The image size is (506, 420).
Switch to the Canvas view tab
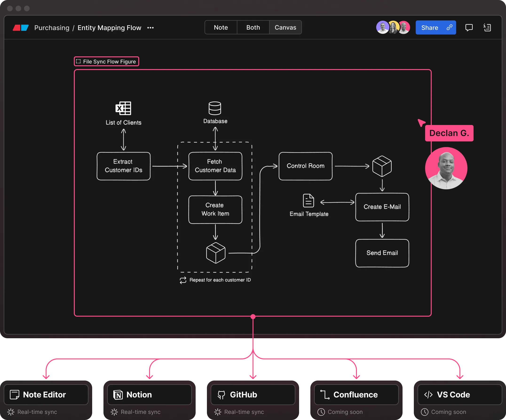point(285,27)
